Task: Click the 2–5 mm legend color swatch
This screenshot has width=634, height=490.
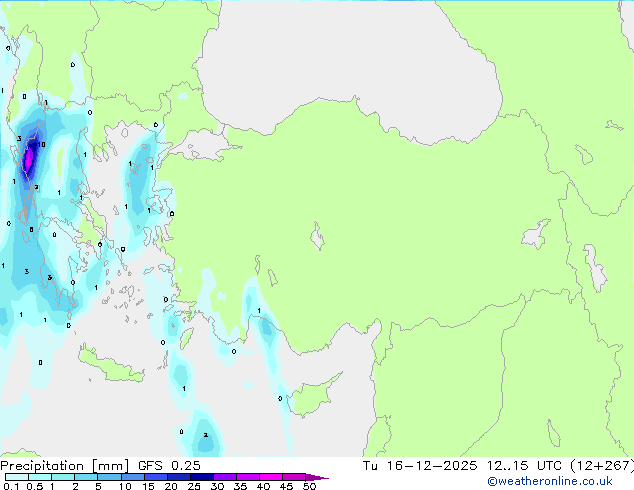Action: coord(86,477)
